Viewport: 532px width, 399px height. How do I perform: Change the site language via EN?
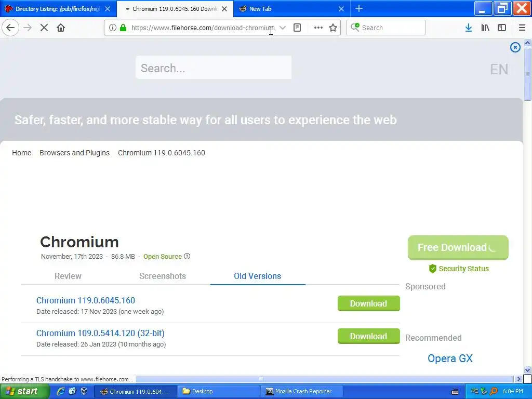499,69
